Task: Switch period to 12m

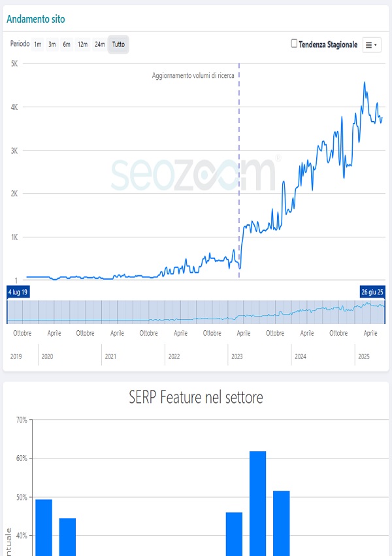Action: tap(82, 44)
